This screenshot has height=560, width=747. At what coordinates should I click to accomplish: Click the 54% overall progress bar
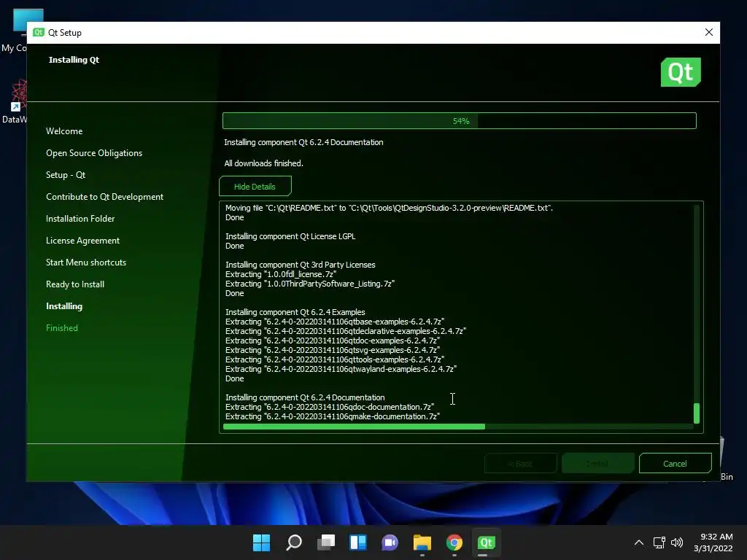coord(460,121)
